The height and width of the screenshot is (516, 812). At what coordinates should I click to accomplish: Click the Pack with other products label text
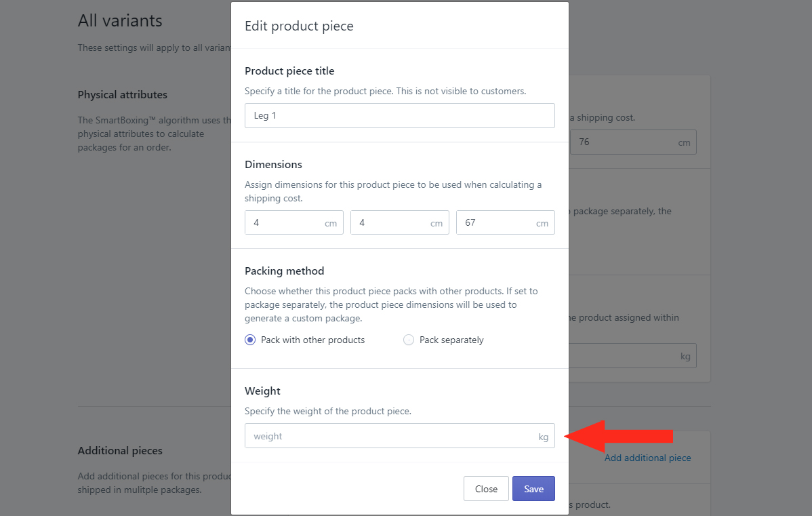click(312, 340)
